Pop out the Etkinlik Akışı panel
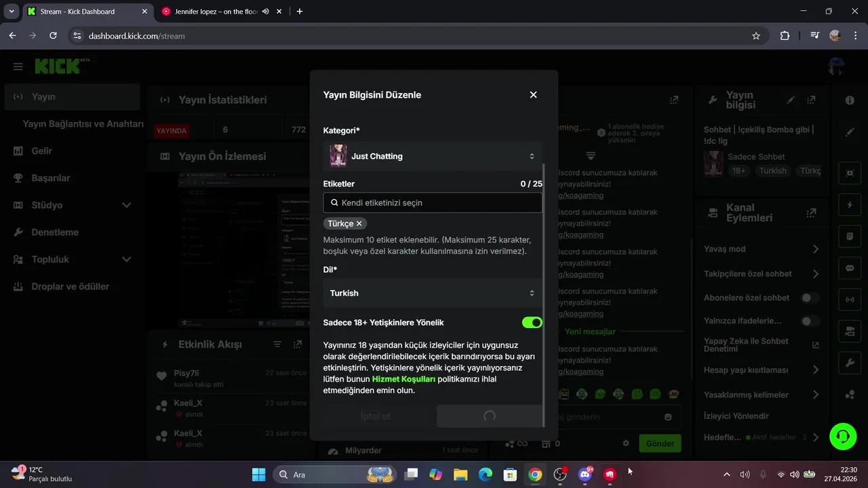Viewport: 868px width, 488px height. [x=298, y=344]
